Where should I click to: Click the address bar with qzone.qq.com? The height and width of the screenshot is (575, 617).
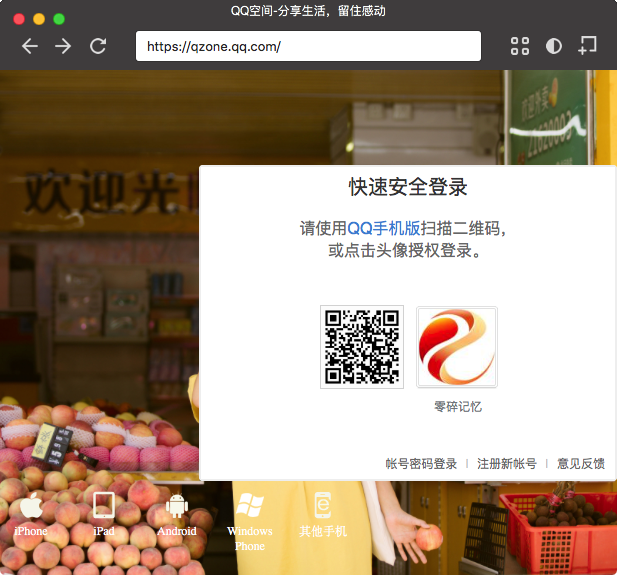(308, 46)
